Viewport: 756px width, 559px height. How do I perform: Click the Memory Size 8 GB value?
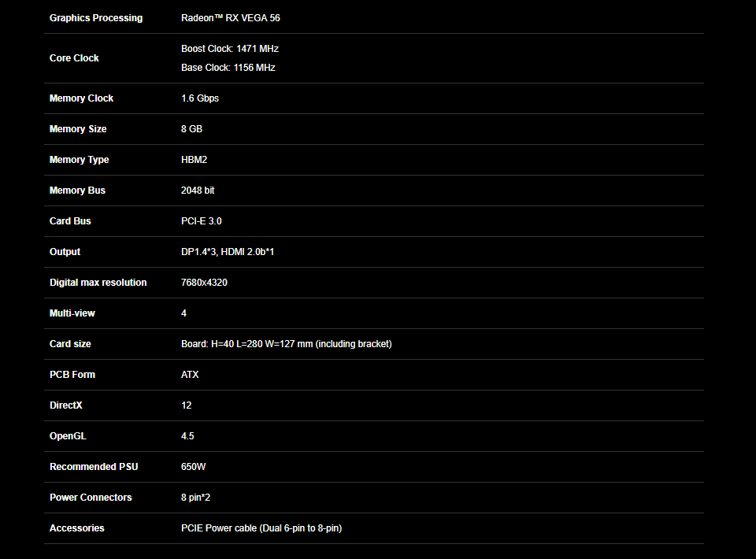point(192,129)
